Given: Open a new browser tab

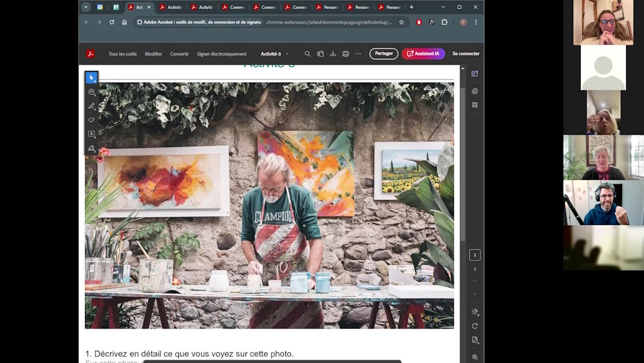Looking at the screenshot, I should click(412, 7).
